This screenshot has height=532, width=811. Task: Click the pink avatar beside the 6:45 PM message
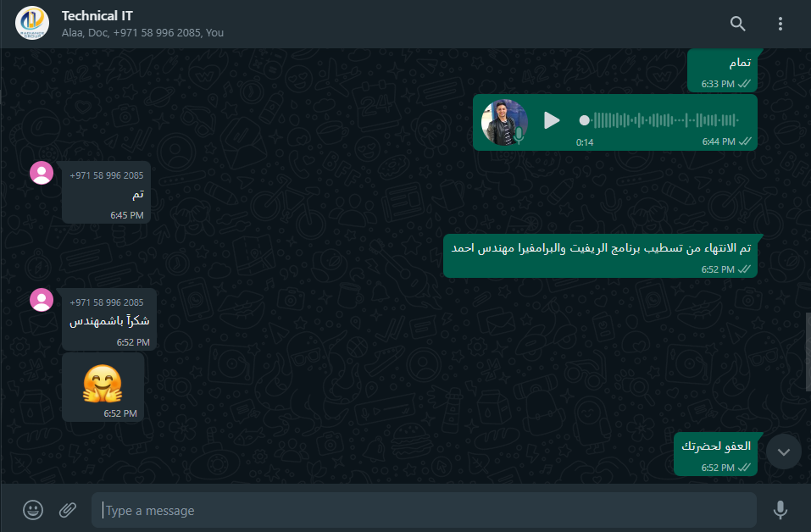click(42, 173)
